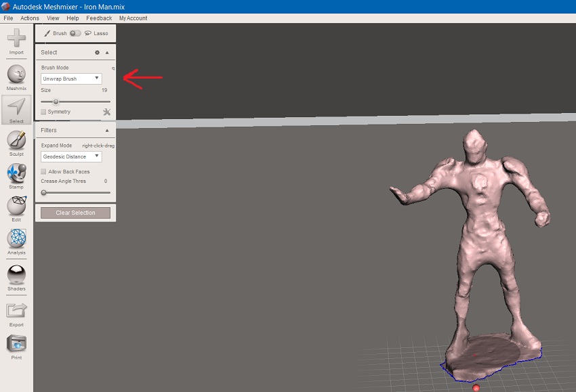This screenshot has width=576, height=392.
Task: Collapse the Select panel
Action: tap(107, 53)
